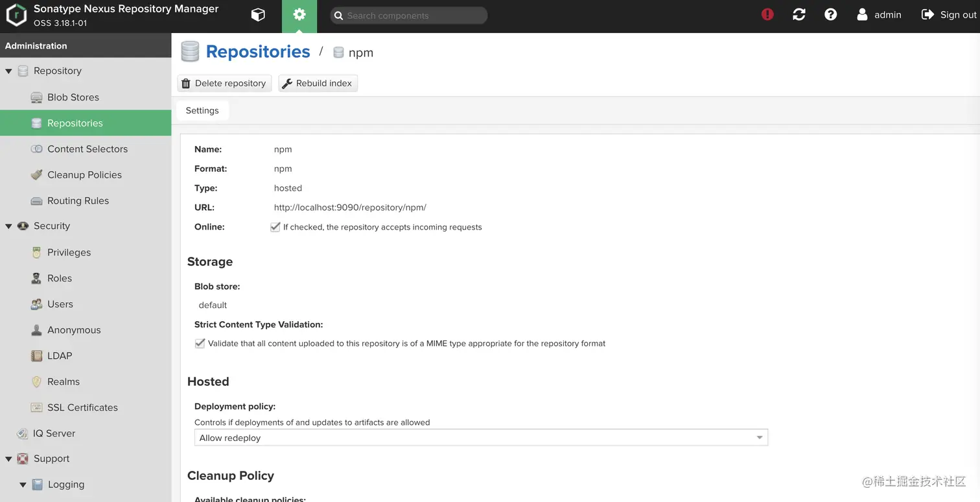Click the Sign out icon

point(927,15)
